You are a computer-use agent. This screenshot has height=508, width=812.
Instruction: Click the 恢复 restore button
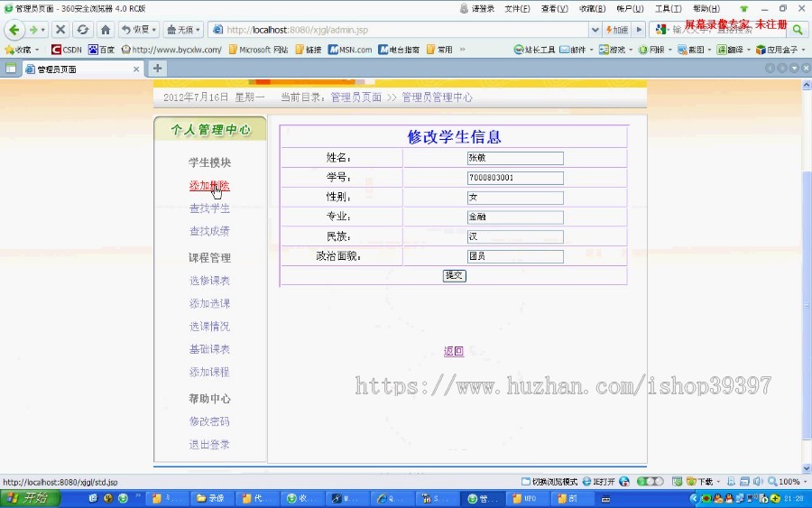point(138,30)
